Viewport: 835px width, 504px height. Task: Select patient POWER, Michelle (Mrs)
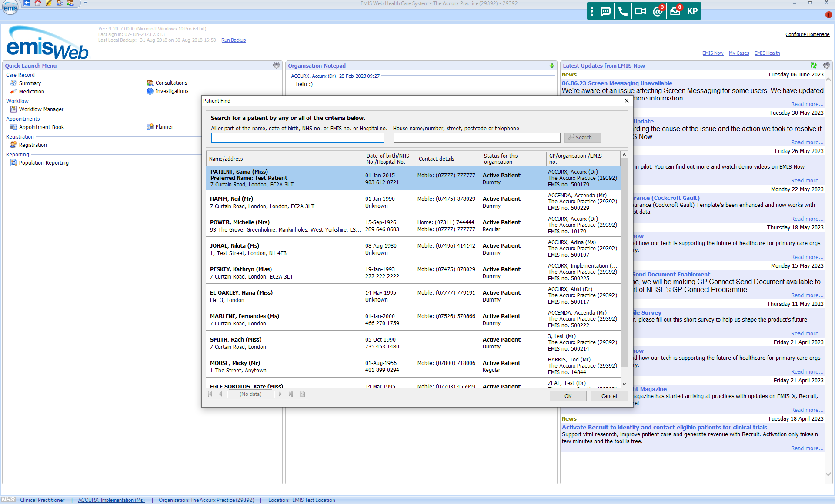tap(413, 225)
